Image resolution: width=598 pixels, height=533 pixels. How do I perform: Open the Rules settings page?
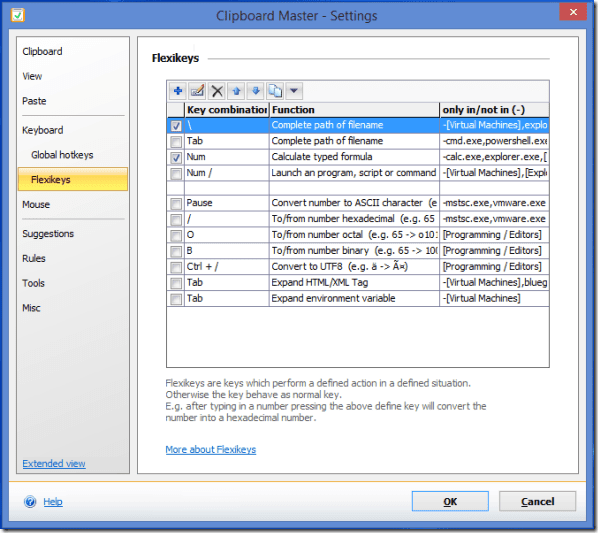[x=34, y=258]
